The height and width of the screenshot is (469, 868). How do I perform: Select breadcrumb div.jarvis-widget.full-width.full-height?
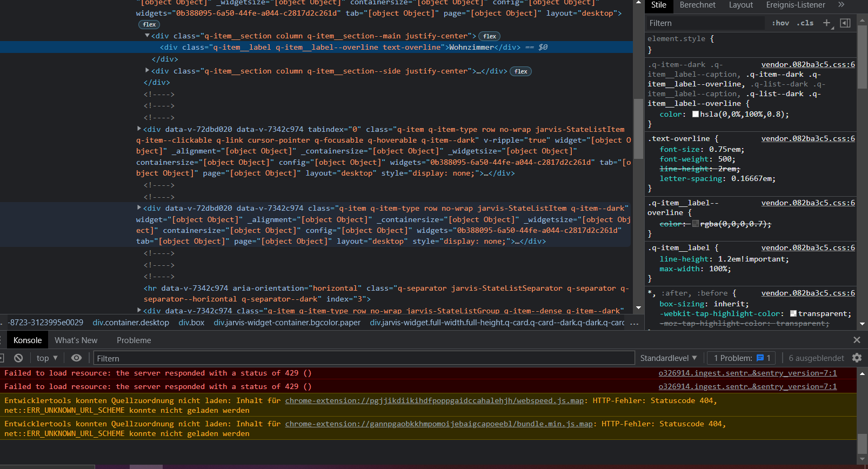click(497, 323)
